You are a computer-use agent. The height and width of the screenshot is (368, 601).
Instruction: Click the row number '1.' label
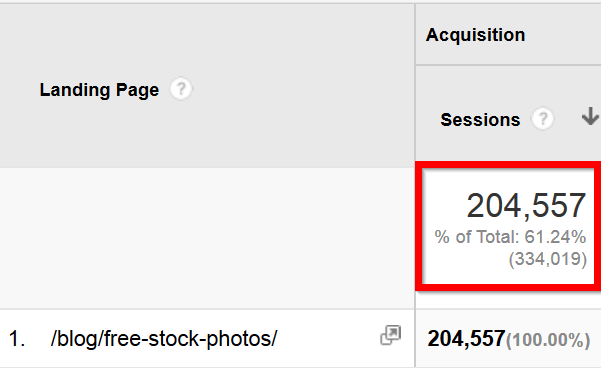[x=17, y=339]
